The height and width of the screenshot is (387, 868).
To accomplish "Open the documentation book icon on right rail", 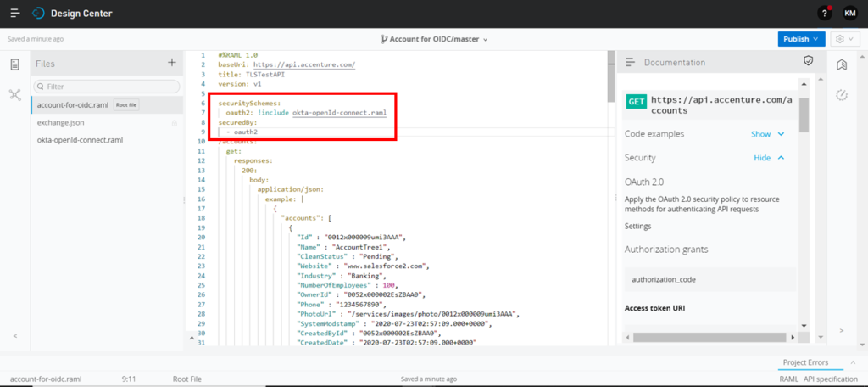I will point(842,65).
